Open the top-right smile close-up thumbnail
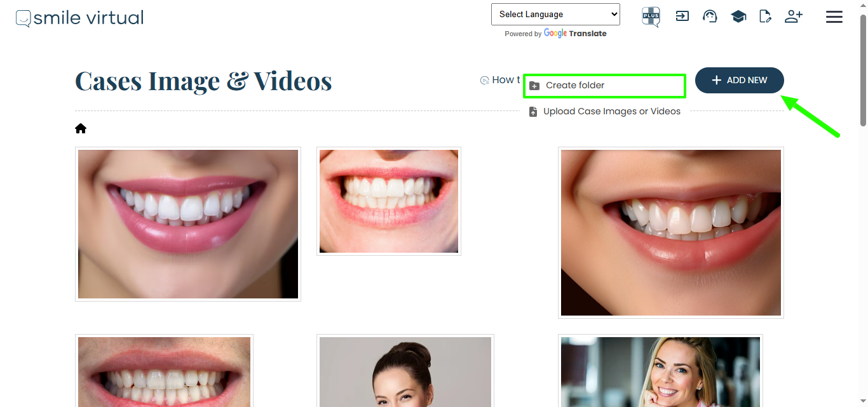The width and height of the screenshot is (868, 407). click(x=671, y=232)
